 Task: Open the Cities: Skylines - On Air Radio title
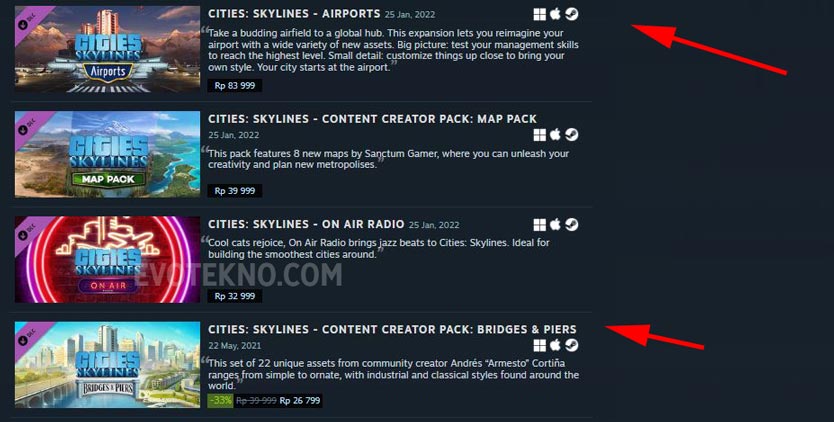click(x=306, y=224)
